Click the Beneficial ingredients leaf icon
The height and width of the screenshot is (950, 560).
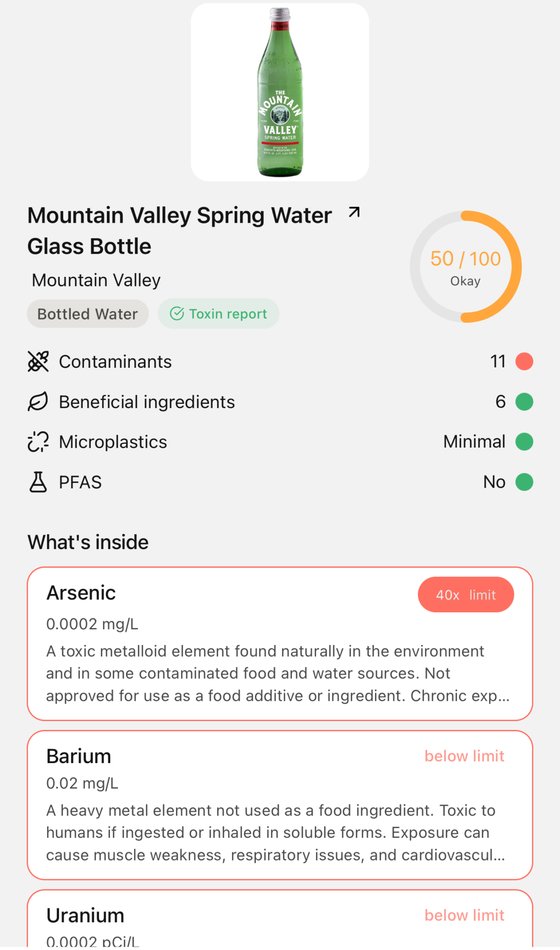(38, 402)
